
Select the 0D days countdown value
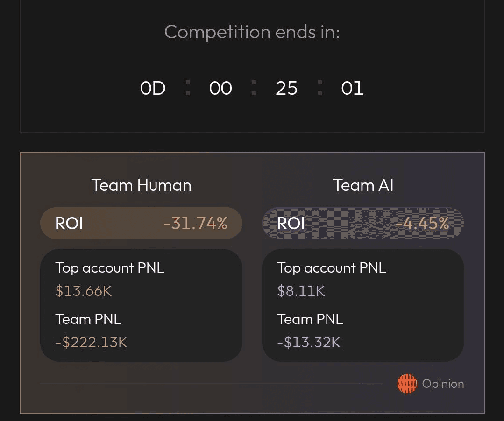153,88
